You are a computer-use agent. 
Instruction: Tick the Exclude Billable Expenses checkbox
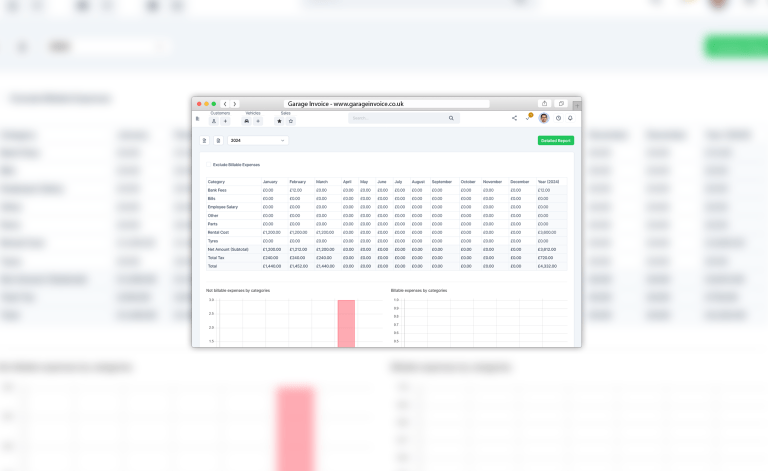click(209, 164)
